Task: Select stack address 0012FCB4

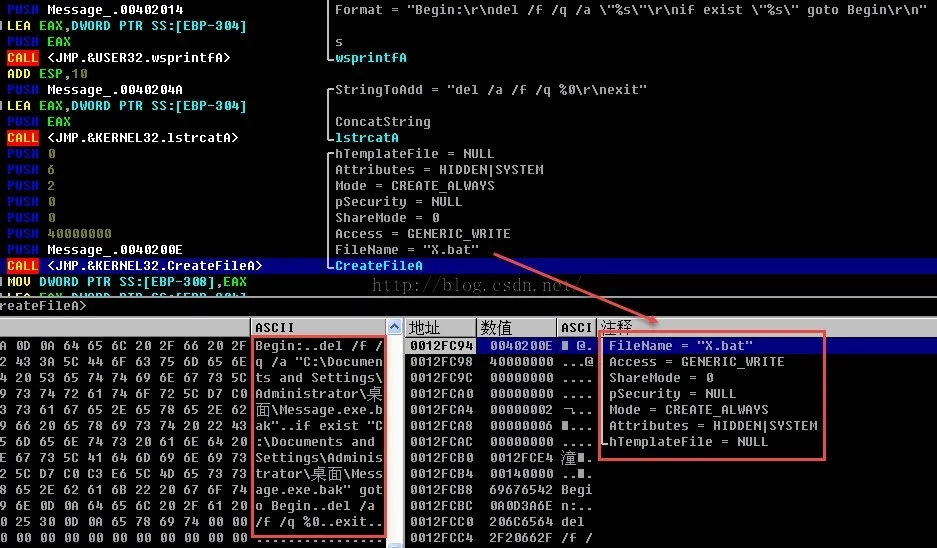Action: click(x=441, y=474)
